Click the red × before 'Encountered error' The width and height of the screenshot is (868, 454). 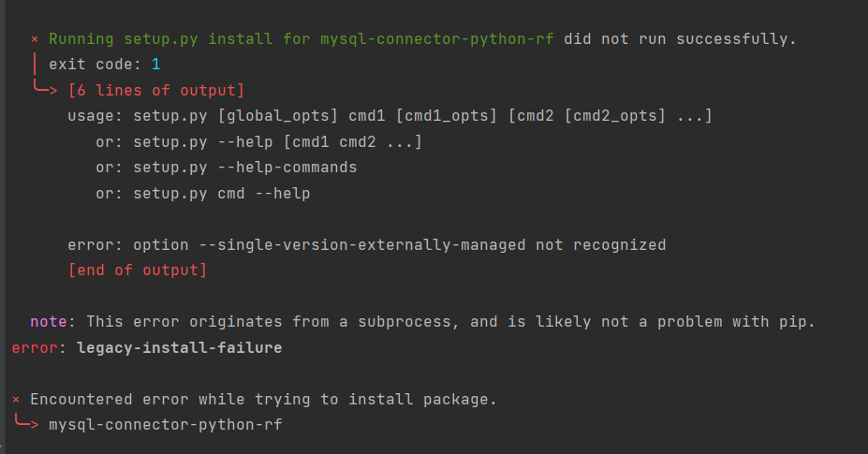coord(16,400)
